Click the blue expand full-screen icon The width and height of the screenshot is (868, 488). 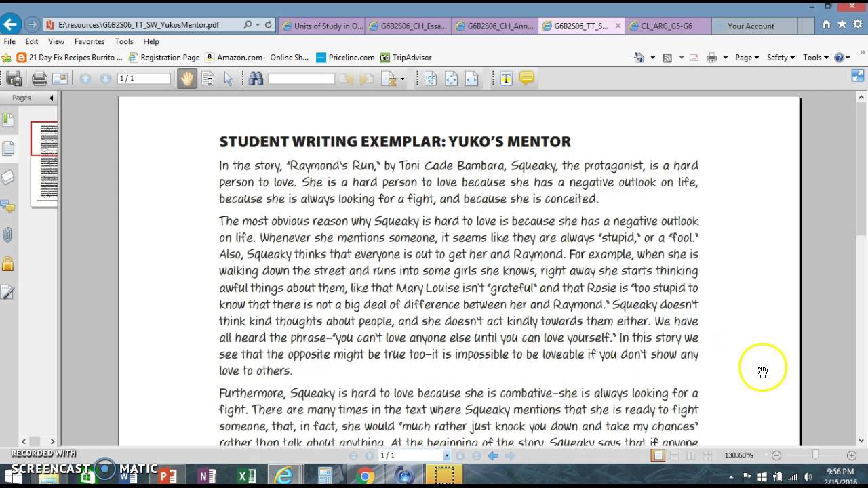point(858,76)
